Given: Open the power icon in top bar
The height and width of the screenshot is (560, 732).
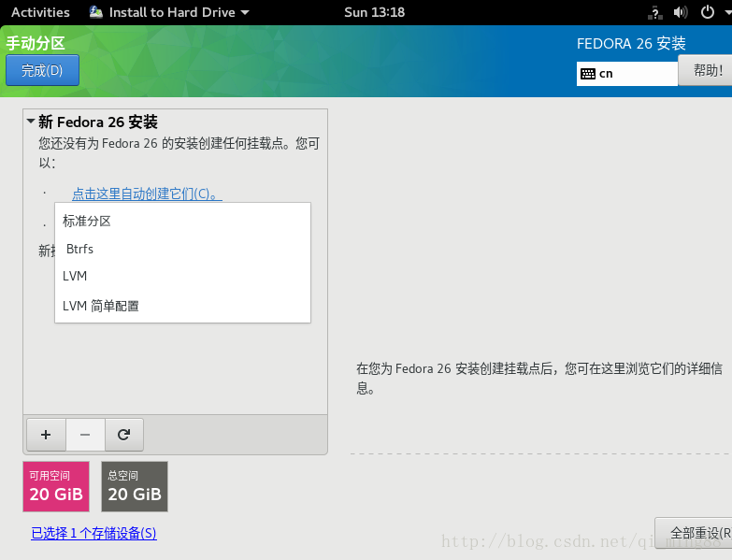Looking at the screenshot, I should click(x=708, y=12).
